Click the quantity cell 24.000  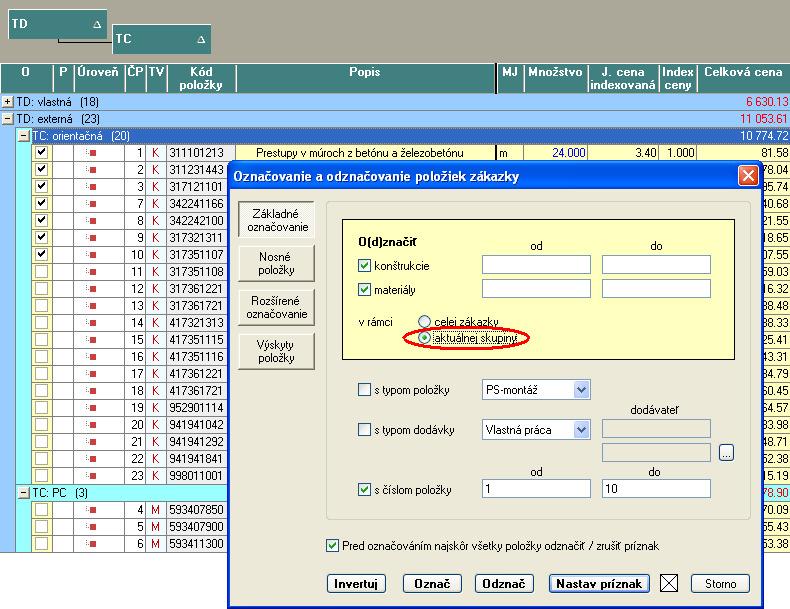coord(555,153)
